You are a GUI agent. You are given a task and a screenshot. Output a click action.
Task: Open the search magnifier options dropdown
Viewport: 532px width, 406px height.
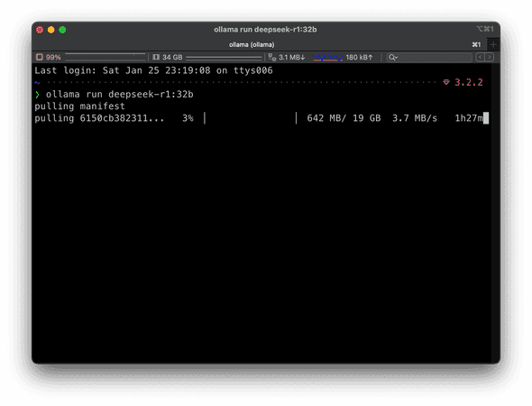pyautogui.click(x=393, y=58)
